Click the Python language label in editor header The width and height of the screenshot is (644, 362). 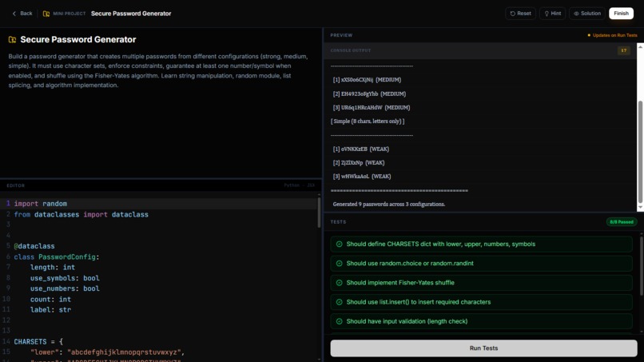(x=292, y=185)
